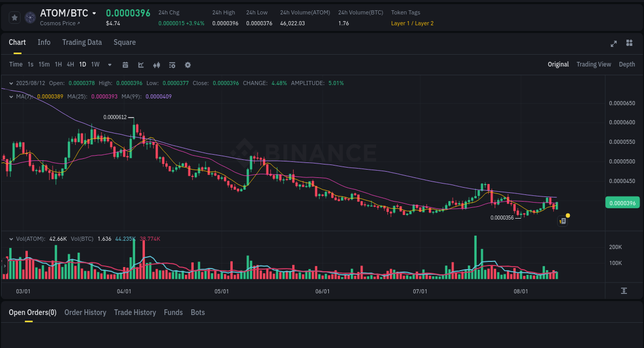Switch chart to Trading View mode
Viewport: 644px width, 348px height.
click(x=594, y=64)
